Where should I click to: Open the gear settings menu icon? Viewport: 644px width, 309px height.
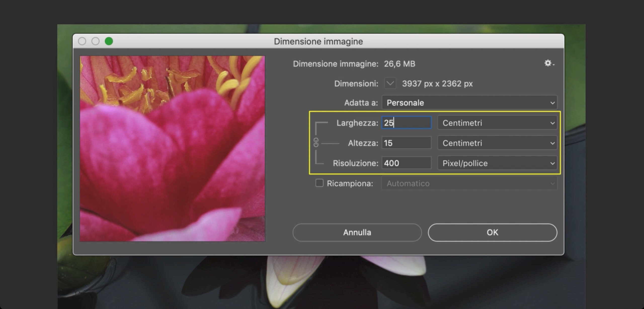click(x=549, y=63)
